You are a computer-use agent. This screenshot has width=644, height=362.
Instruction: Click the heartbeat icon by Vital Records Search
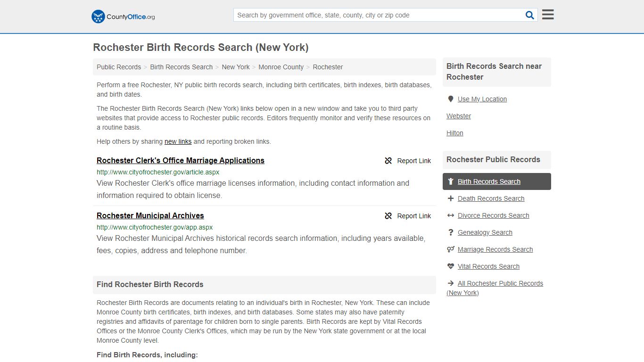(451, 266)
